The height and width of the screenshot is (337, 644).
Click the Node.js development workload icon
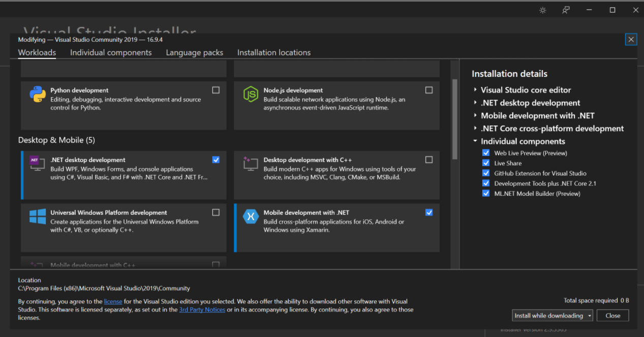(x=251, y=95)
